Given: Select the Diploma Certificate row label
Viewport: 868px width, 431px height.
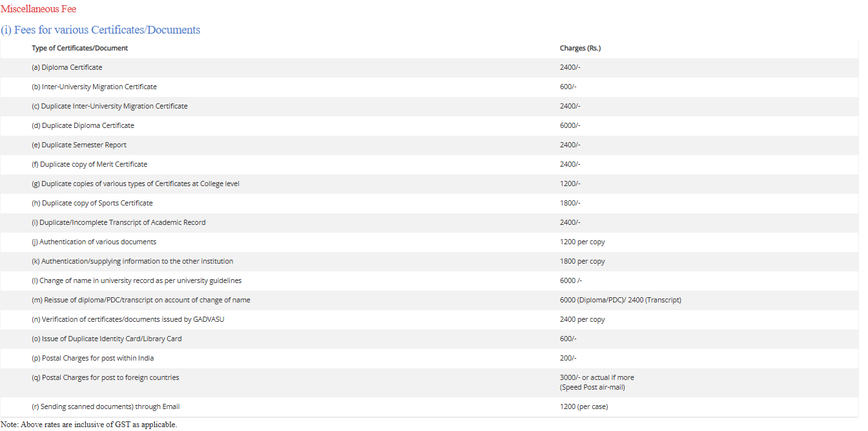Looking at the screenshot, I should click(67, 68).
